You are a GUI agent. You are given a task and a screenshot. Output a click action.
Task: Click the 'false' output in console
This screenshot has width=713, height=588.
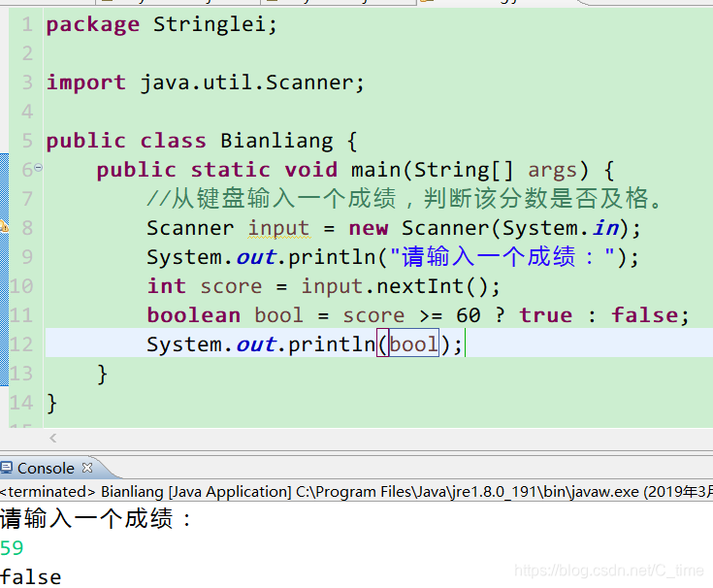[x=30, y=577]
